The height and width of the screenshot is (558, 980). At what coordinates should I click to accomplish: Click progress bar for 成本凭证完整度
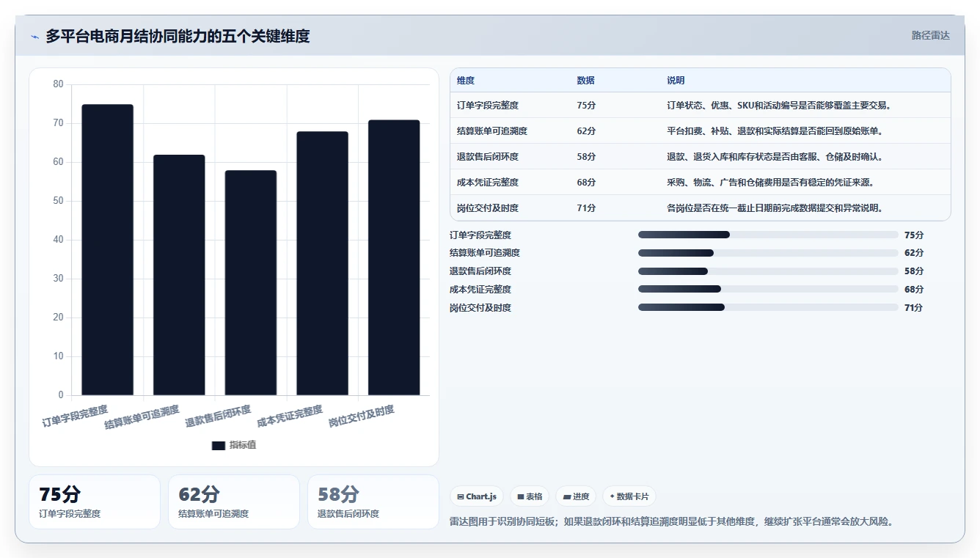coord(768,290)
